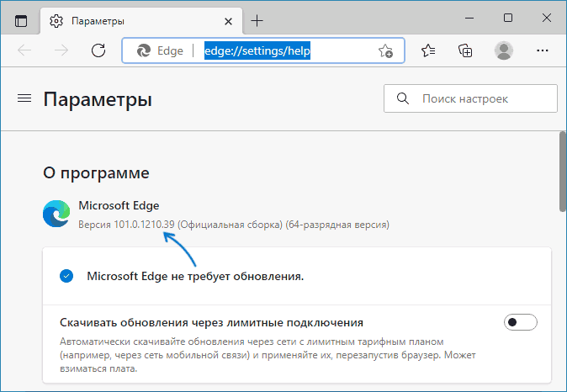Click the Microsoft Edge не требует обновления text
The image size is (567, 392).
(195, 276)
